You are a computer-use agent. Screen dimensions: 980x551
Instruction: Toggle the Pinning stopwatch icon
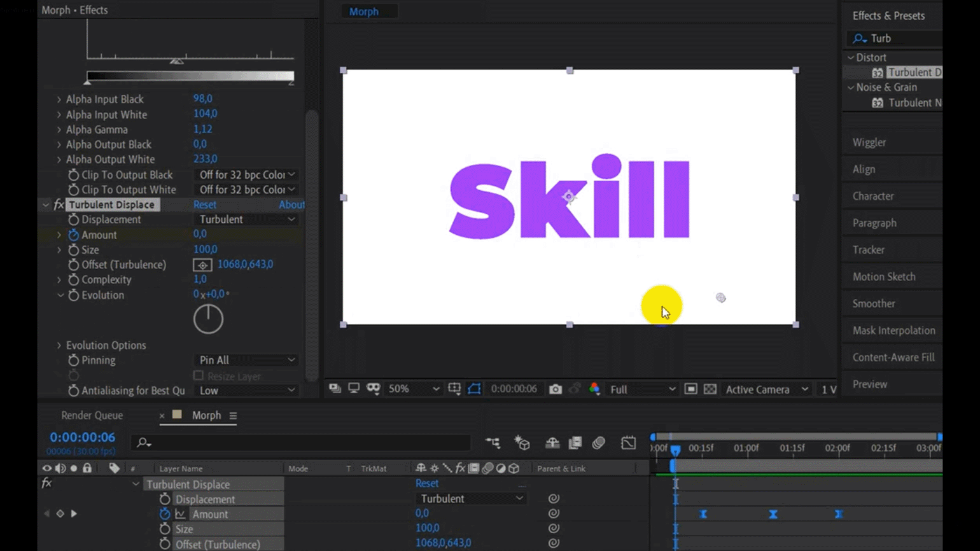click(73, 360)
